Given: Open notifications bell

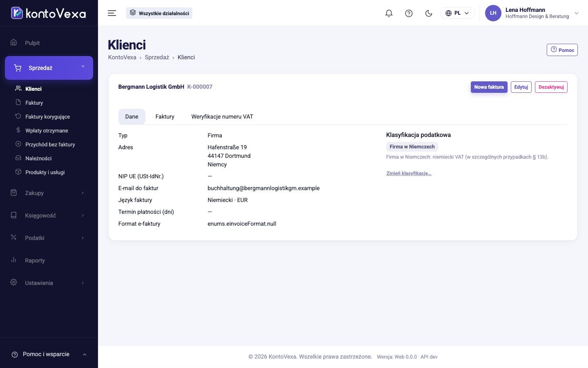Looking at the screenshot, I should (389, 13).
